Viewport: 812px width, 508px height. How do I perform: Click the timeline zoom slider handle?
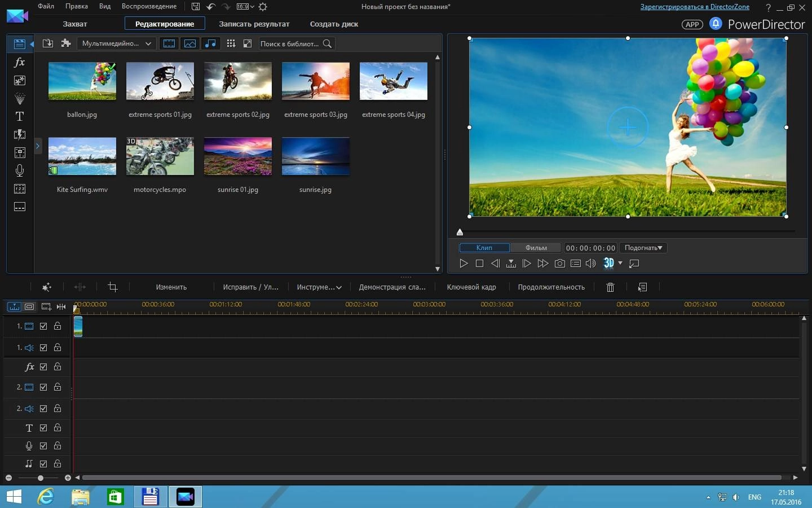point(41,478)
